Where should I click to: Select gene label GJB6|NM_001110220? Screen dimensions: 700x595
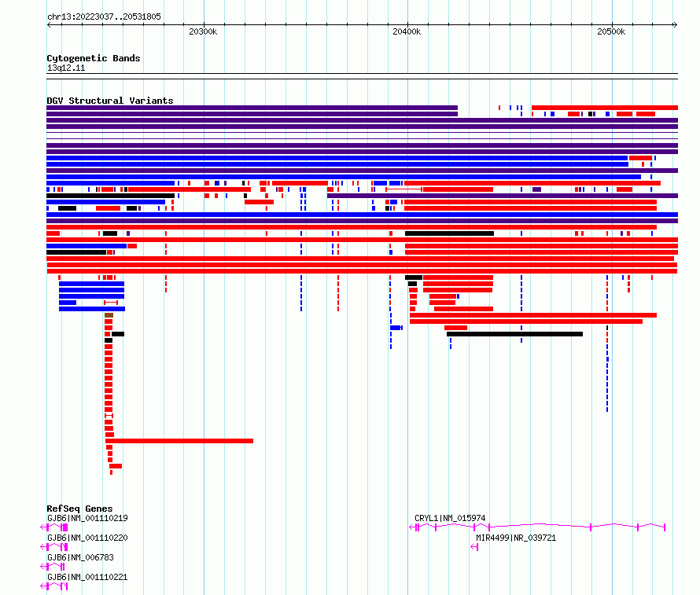(87, 538)
